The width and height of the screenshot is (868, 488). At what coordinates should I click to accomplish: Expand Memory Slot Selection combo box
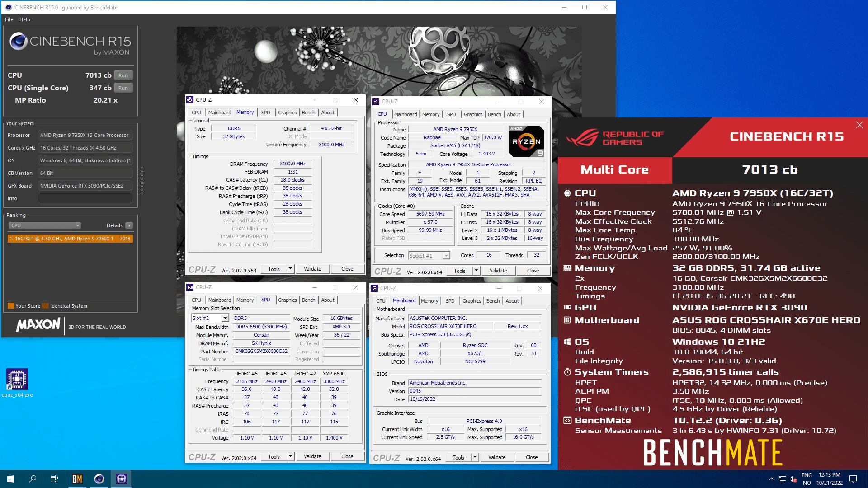pyautogui.click(x=225, y=318)
